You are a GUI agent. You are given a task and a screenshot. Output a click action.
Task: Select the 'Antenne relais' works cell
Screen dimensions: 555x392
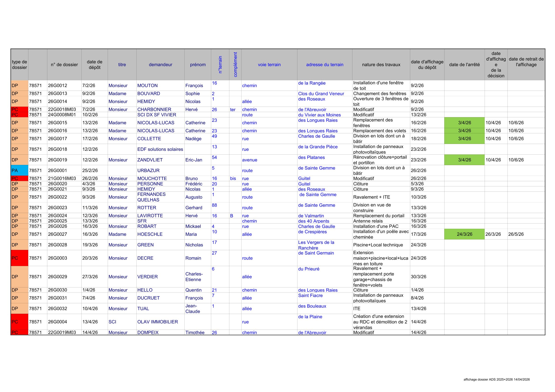[368, 221]
